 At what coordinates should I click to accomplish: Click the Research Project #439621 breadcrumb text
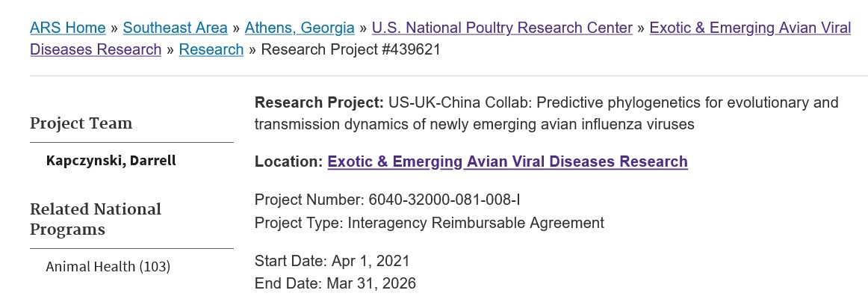(x=350, y=49)
